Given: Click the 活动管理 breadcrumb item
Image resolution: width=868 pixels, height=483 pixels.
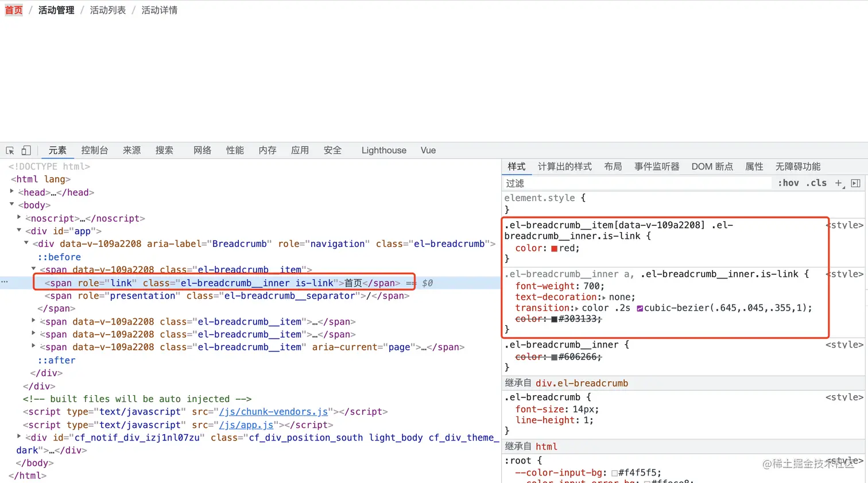Looking at the screenshot, I should [56, 10].
